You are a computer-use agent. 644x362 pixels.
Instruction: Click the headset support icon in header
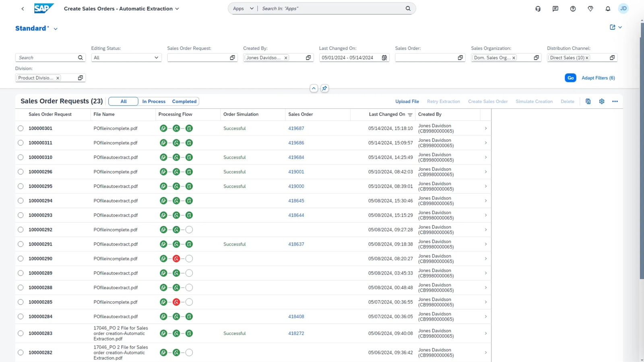pos(538,8)
